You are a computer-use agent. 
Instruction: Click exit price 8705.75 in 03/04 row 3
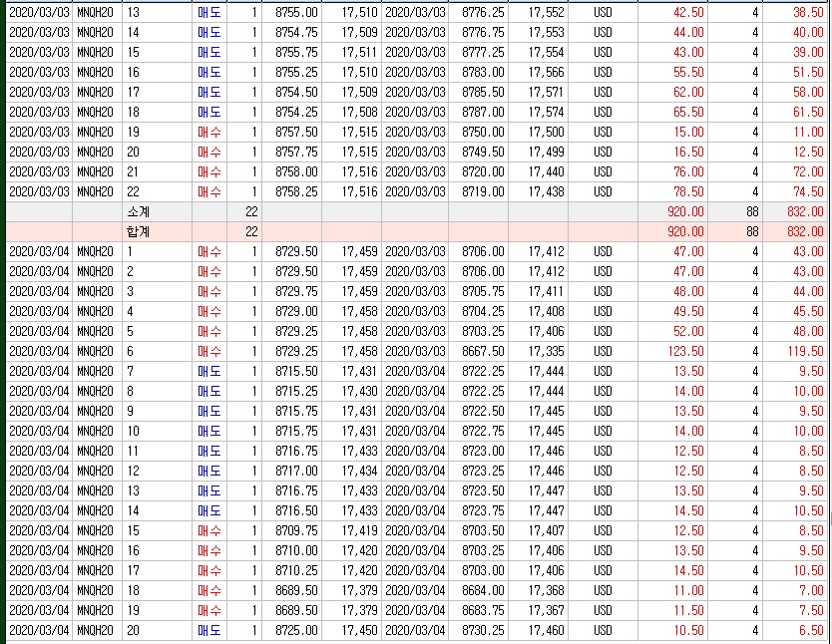483,291
